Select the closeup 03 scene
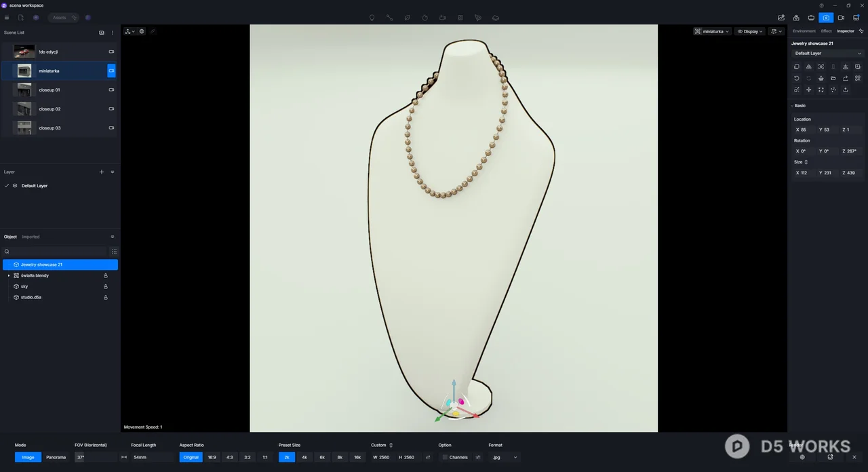 (59, 127)
